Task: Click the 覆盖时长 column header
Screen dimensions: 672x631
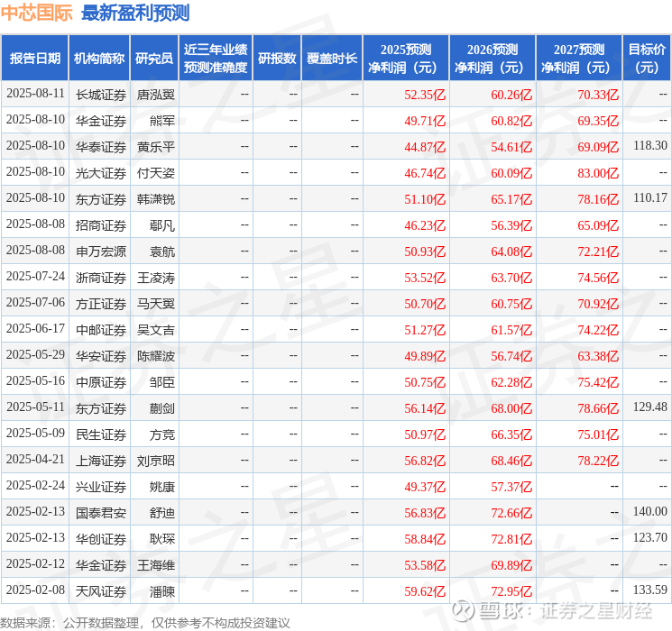Action: point(332,58)
